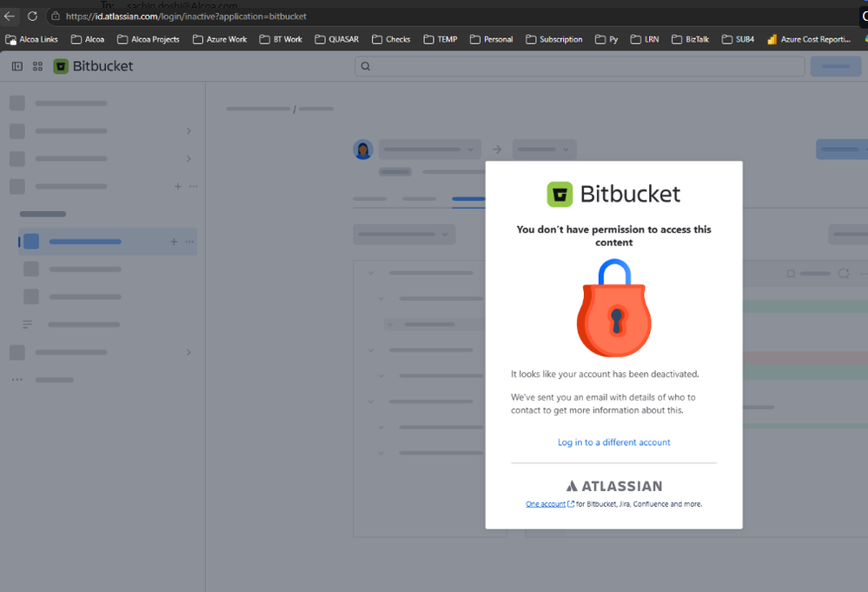868x592 pixels.
Task: Open the SUB4 bookmark folder
Action: click(x=738, y=39)
